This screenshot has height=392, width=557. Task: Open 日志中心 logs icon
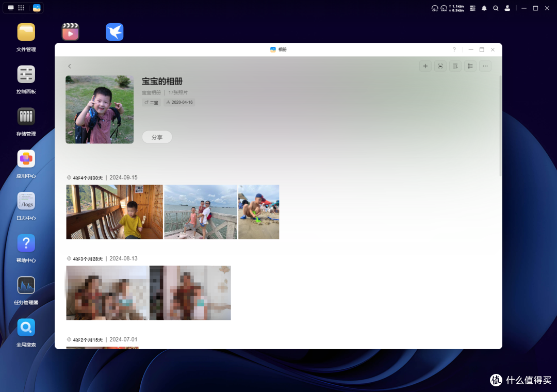pyautogui.click(x=26, y=201)
